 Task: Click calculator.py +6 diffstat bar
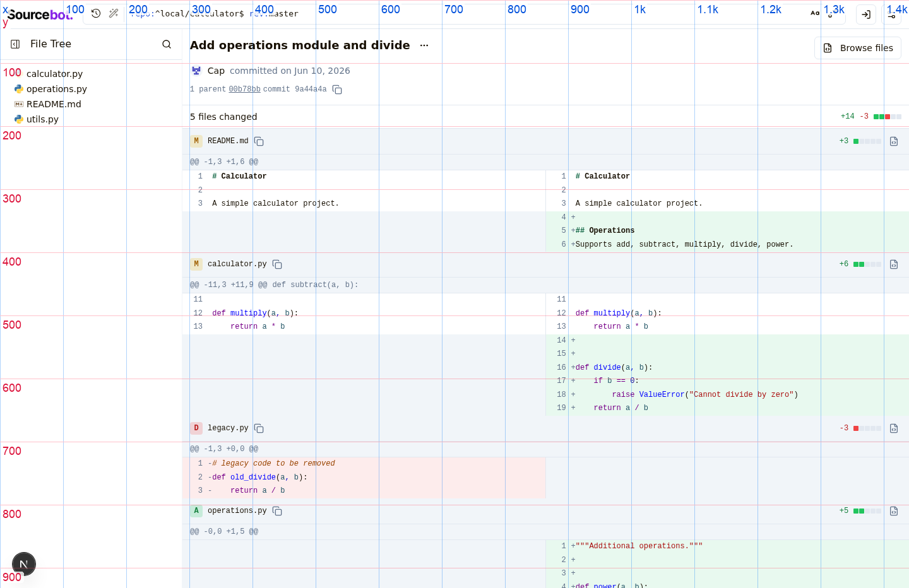tap(867, 264)
